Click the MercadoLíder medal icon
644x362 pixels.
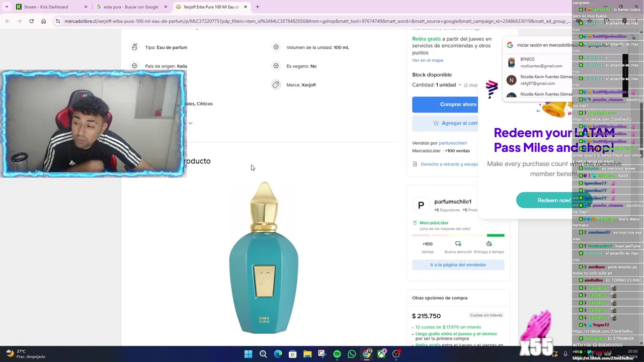tap(415, 223)
